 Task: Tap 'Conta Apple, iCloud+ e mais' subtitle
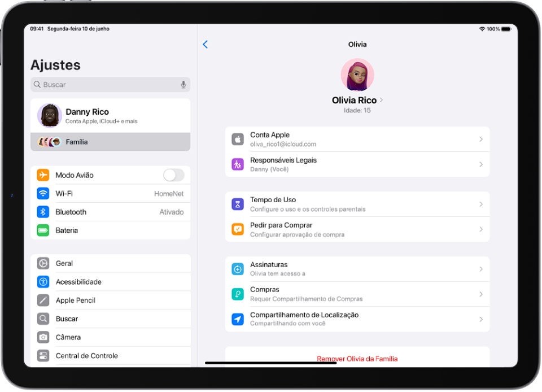(101, 121)
